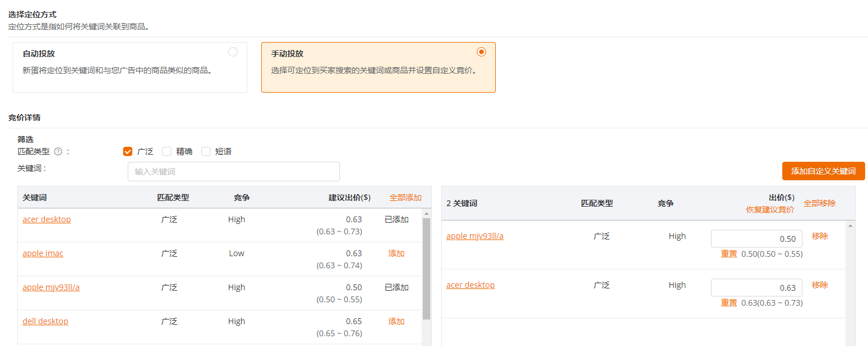Open apple imac keyword link

click(43, 253)
